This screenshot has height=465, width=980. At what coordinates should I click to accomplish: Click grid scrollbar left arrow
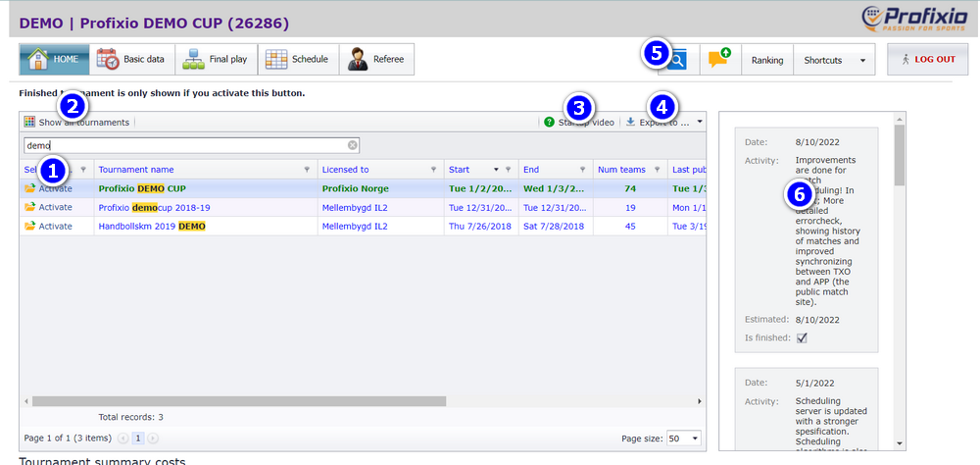(x=26, y=401)
